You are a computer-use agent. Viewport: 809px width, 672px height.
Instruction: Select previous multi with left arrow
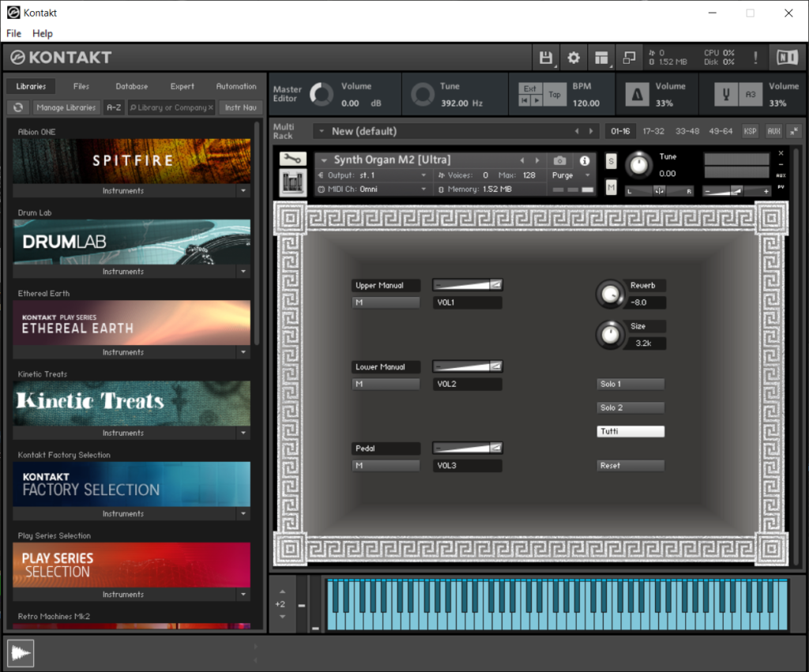[x=577, y=131]
